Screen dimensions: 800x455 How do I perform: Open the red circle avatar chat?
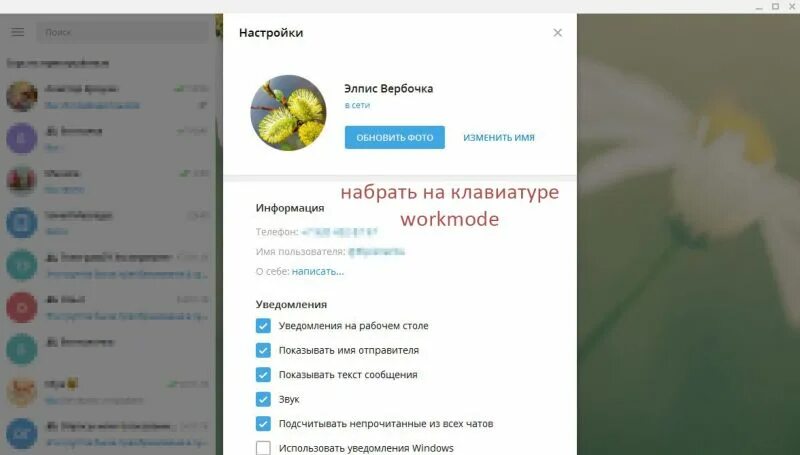[x=21, y=307]
